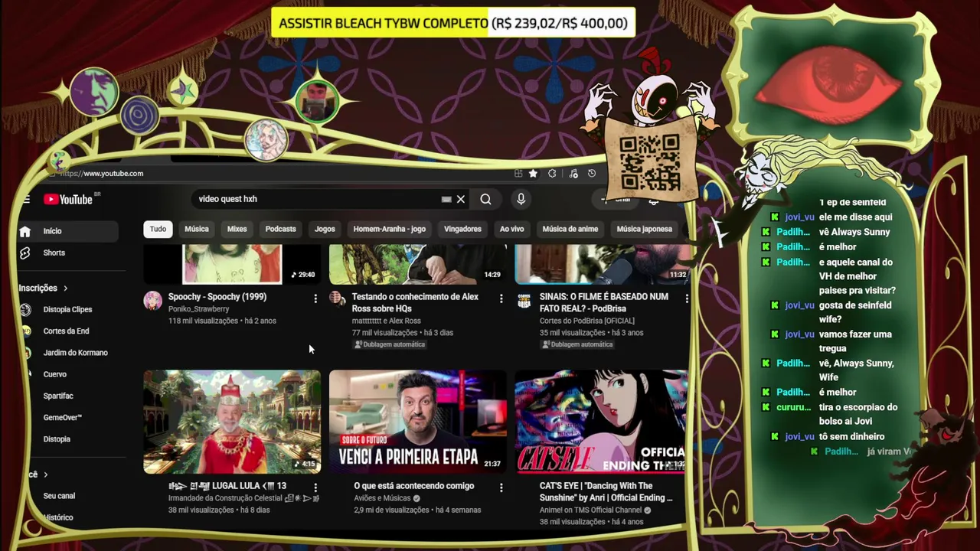Open the Jardim do Kormano subscription

click(75, 353)
